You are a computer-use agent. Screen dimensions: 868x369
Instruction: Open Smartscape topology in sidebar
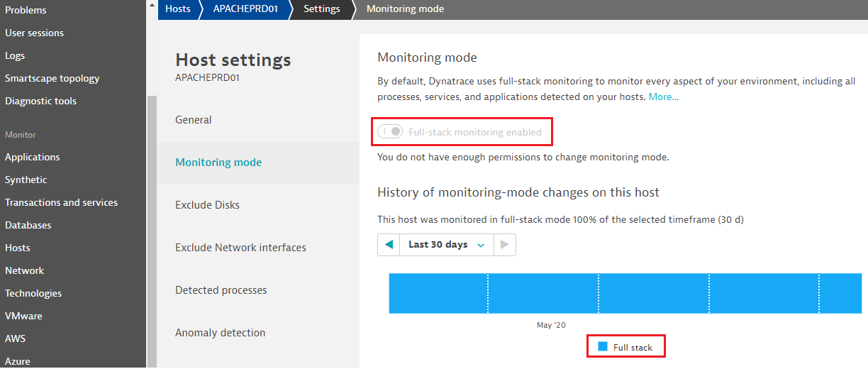tap(52, 78)
